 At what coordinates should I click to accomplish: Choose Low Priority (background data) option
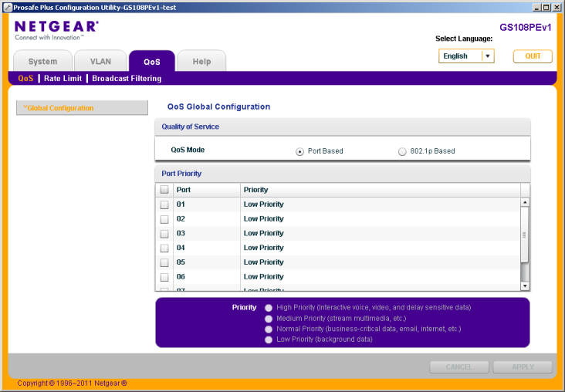pos(269,340)
